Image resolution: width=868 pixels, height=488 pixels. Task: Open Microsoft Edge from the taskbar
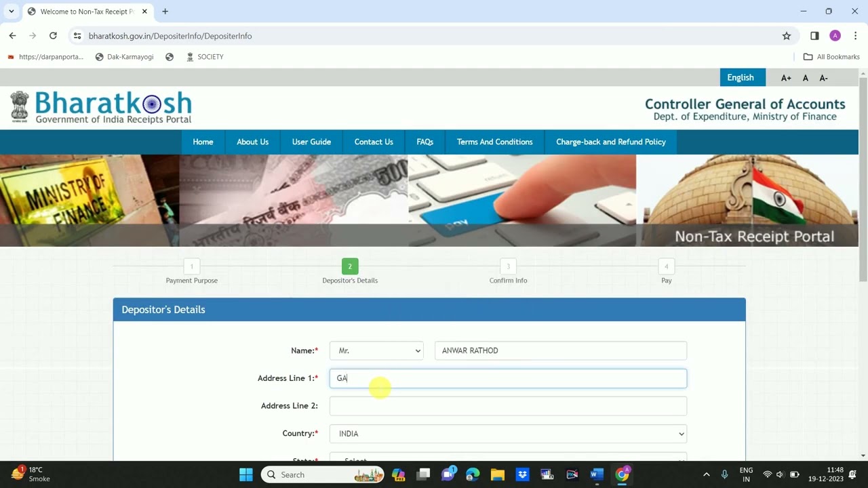(473, 474)
